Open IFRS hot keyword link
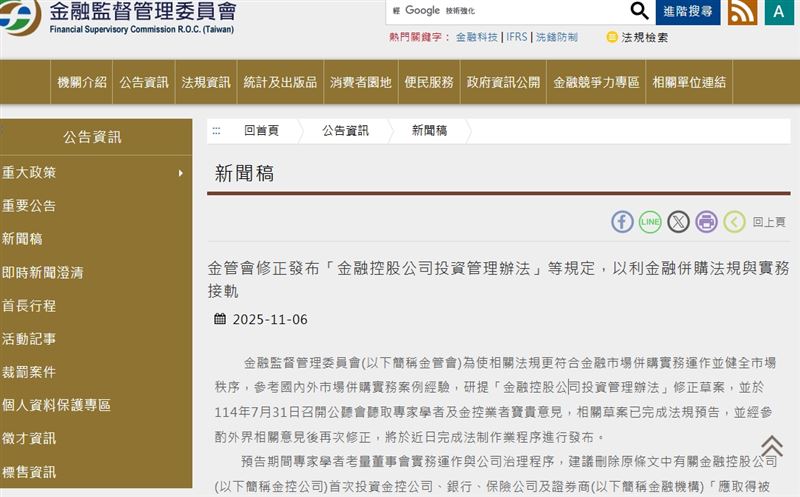The width and height of the screenshot is (800, 497). 516,37
